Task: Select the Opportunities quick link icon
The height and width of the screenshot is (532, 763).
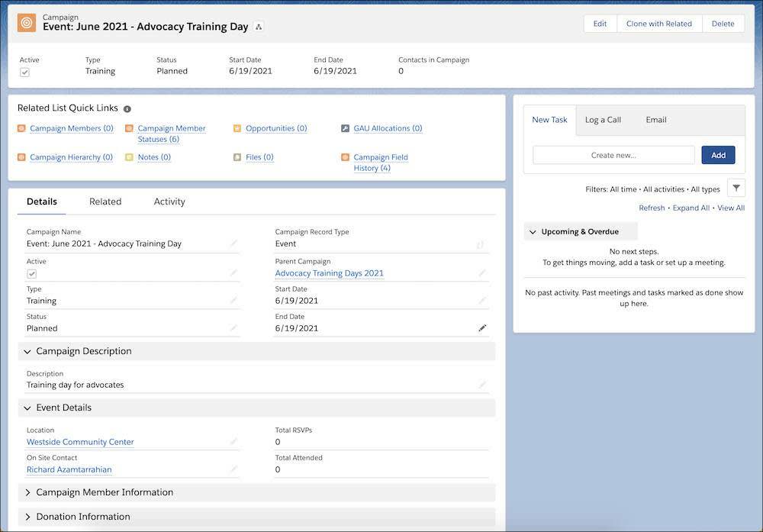Action: 237,127
